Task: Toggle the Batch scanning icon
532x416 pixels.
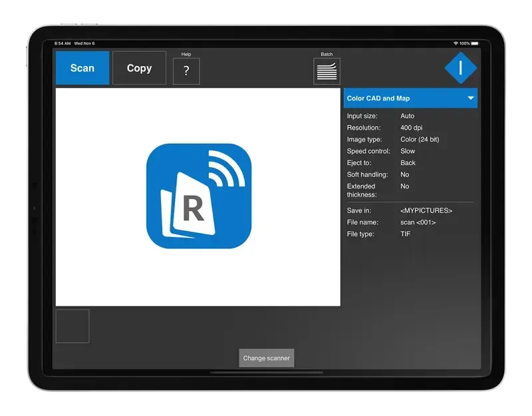Action: click(327, 71)
